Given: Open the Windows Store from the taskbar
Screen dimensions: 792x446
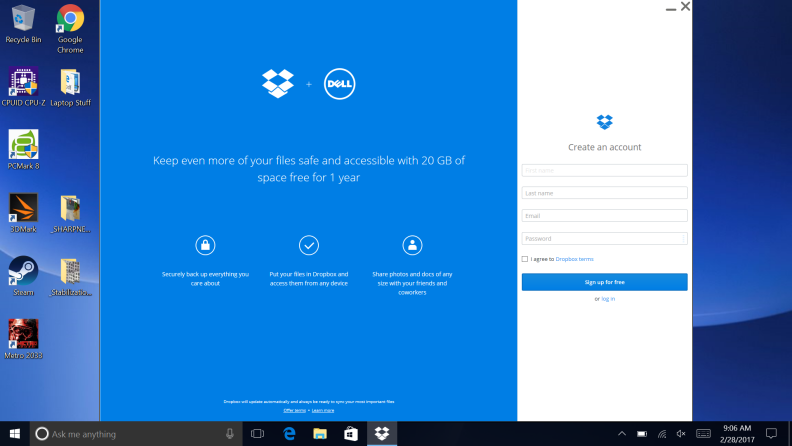Looking at the screenshot, I should tap(351, 434).
